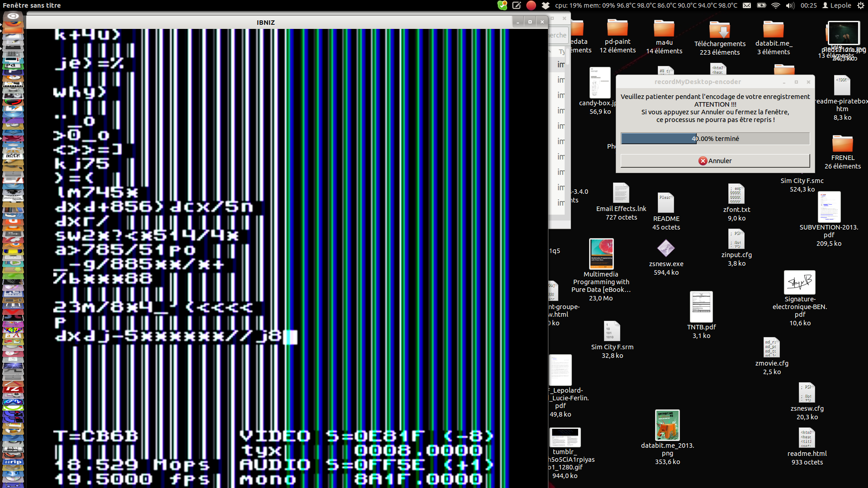Click the clock showing 00:25
Image resolution: width=868 pixels, height=488 pixels.
(808, 5)
